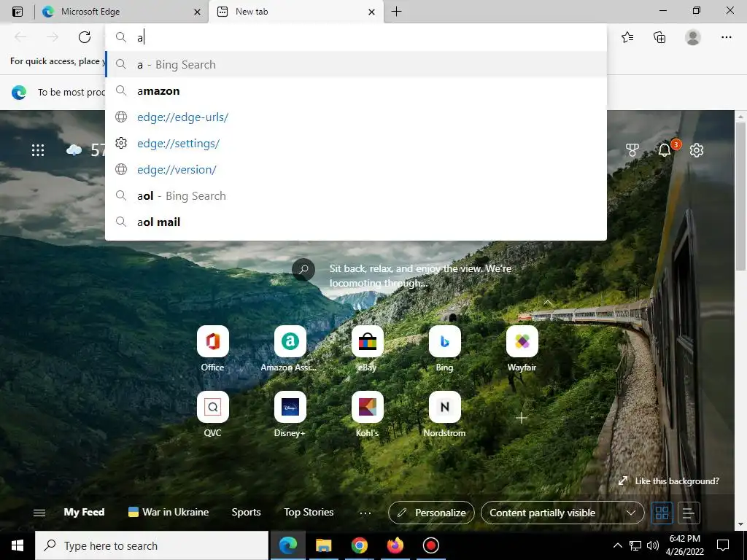Select the Top Stories feed tab
Image resolution: width=747 pixels, height=560 pixels.
point(309,512)
